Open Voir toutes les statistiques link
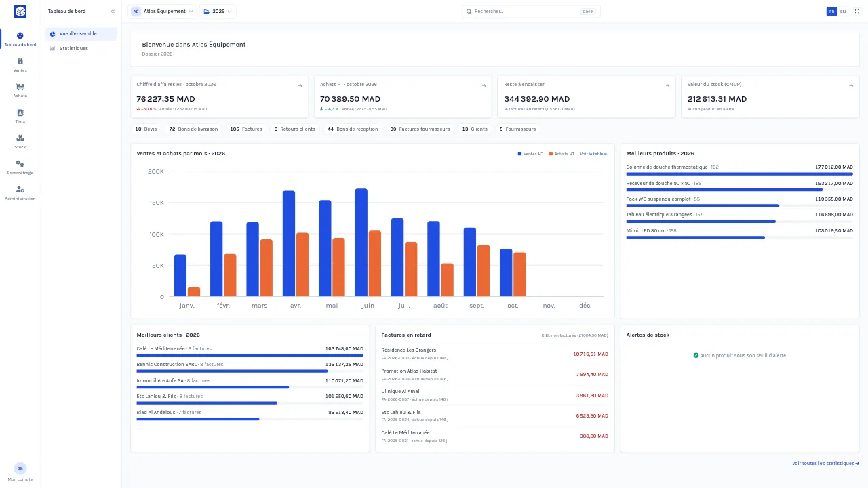The image size is (868, 488). coord(825,464)
